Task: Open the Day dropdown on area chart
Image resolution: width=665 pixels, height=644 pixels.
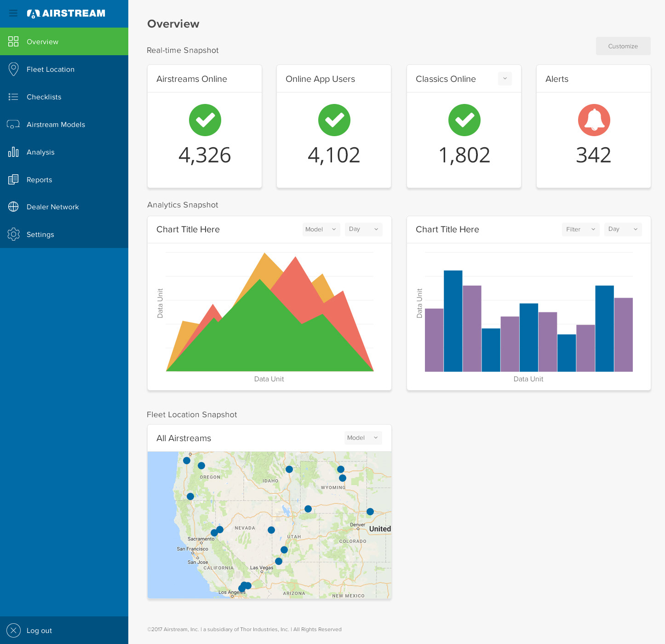Action: pyautogui.click(x=364, y=230)
